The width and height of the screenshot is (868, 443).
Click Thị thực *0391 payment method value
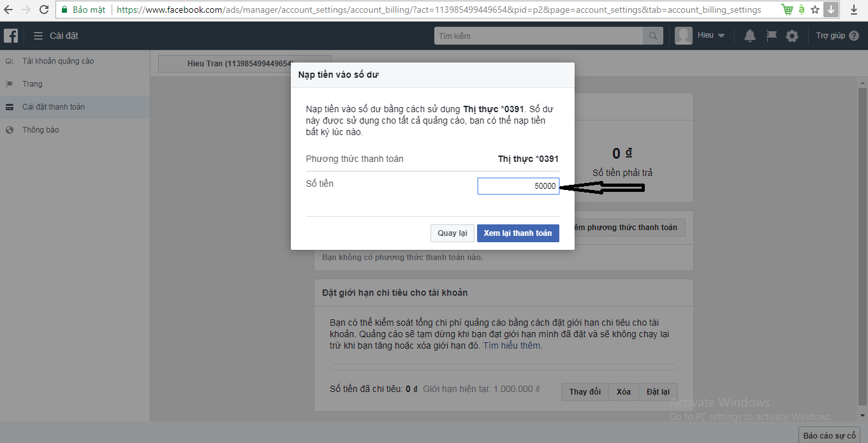(528, 159)
